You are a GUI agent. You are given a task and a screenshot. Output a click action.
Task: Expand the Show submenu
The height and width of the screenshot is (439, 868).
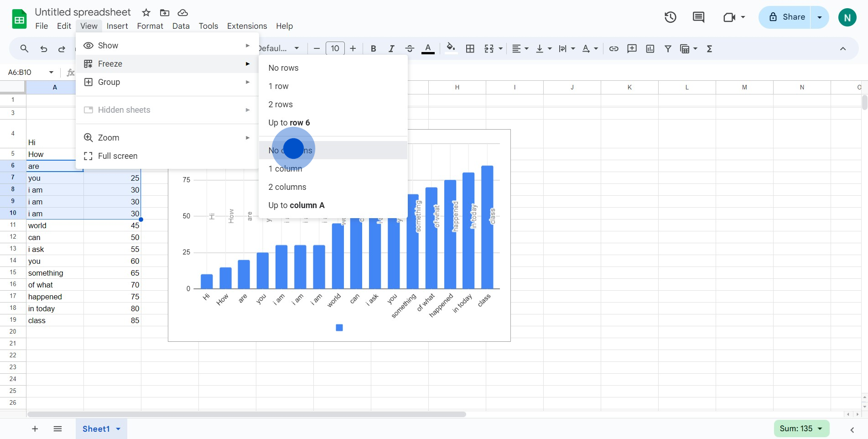[167, 46]
